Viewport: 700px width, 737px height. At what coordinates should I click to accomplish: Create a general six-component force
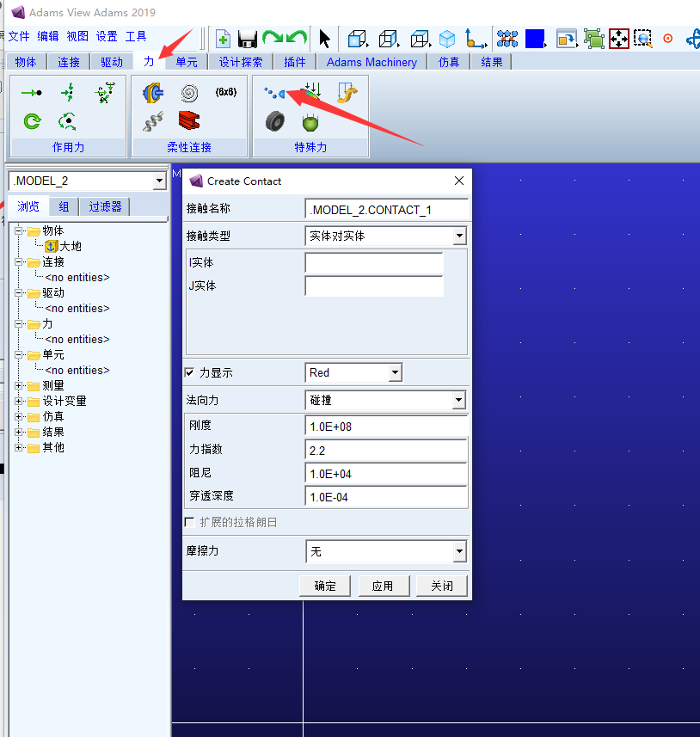104,92
